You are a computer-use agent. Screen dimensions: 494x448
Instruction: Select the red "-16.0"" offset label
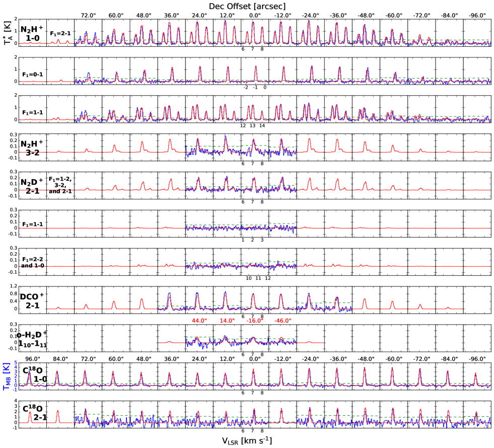tap(255, 321)
